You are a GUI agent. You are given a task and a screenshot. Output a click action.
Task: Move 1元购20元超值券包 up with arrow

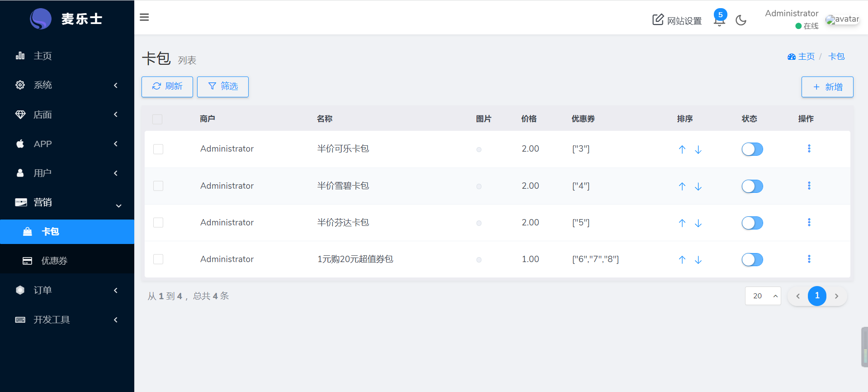(x=682, y=260)
